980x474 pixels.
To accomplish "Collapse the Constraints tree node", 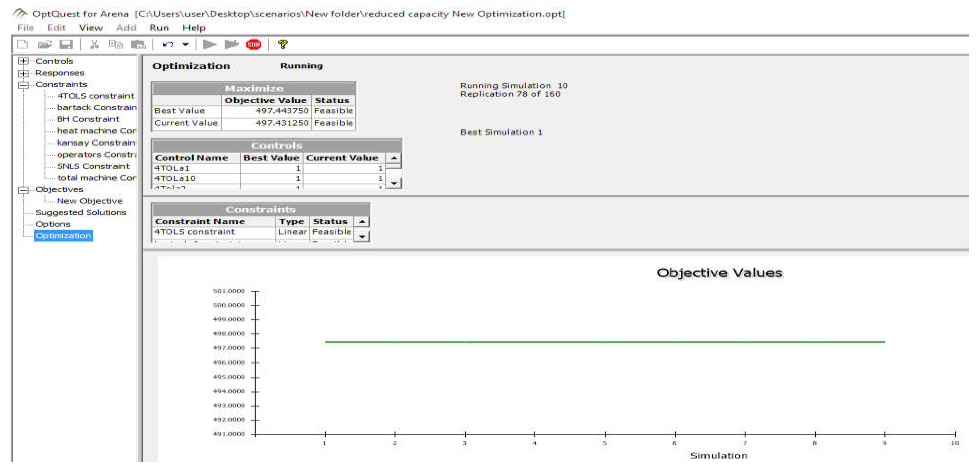I will [x=23, y=85].
